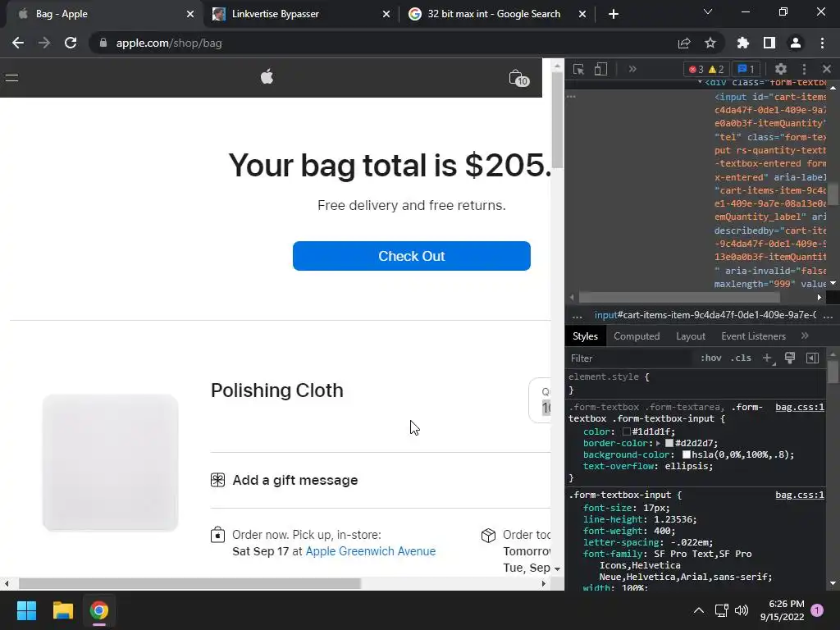Show more DevTools panels chevron
The height and width of the screenshot is (630, 840).
coord(632,69)
